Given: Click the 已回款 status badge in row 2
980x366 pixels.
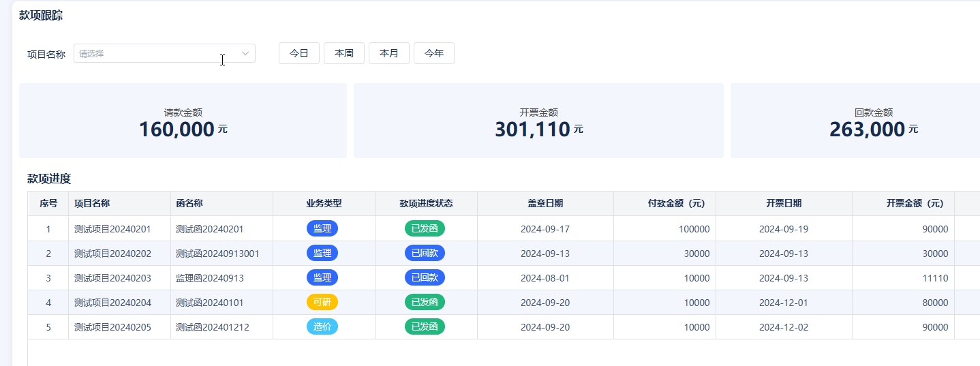Looking at the screenshot, I should (x=425, y=254).
